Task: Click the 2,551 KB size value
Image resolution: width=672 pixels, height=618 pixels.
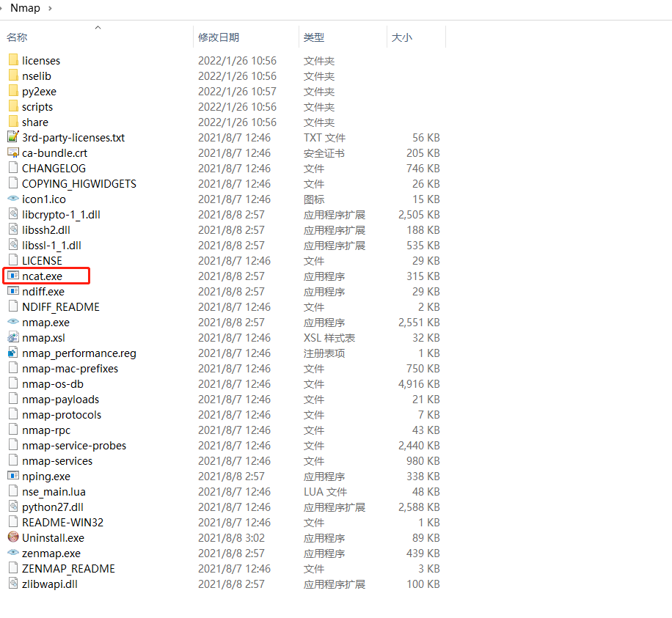Action: [419, 323]
